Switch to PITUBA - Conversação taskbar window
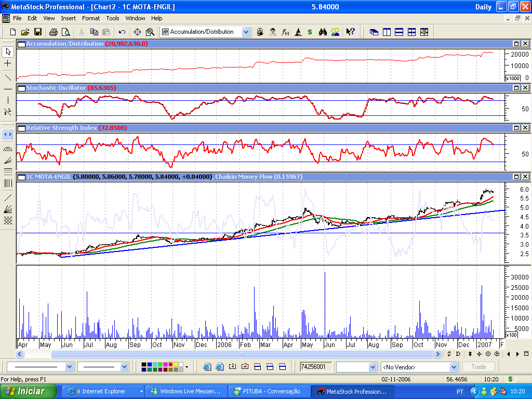Screen dimensions: 532x399 pos(269,391)
